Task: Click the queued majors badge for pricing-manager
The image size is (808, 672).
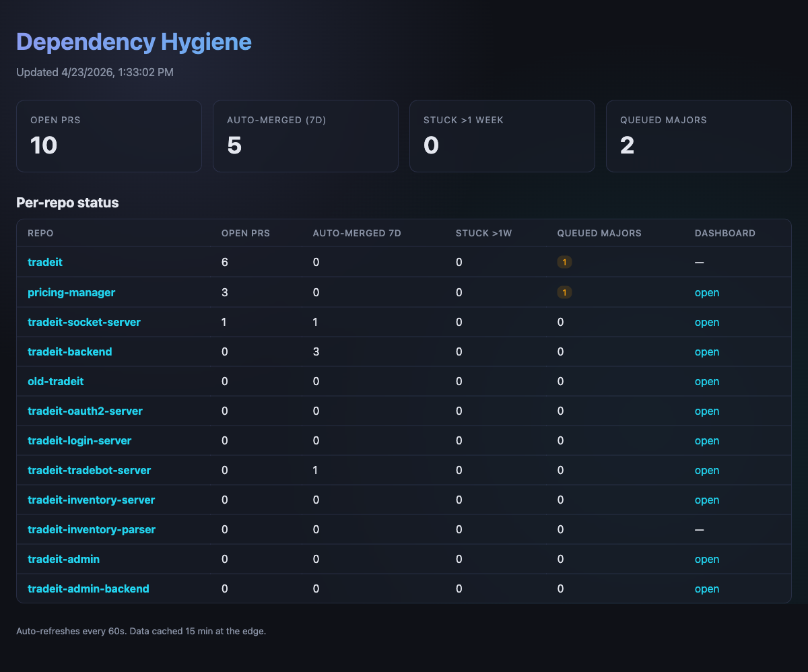Action: point(565,292)
